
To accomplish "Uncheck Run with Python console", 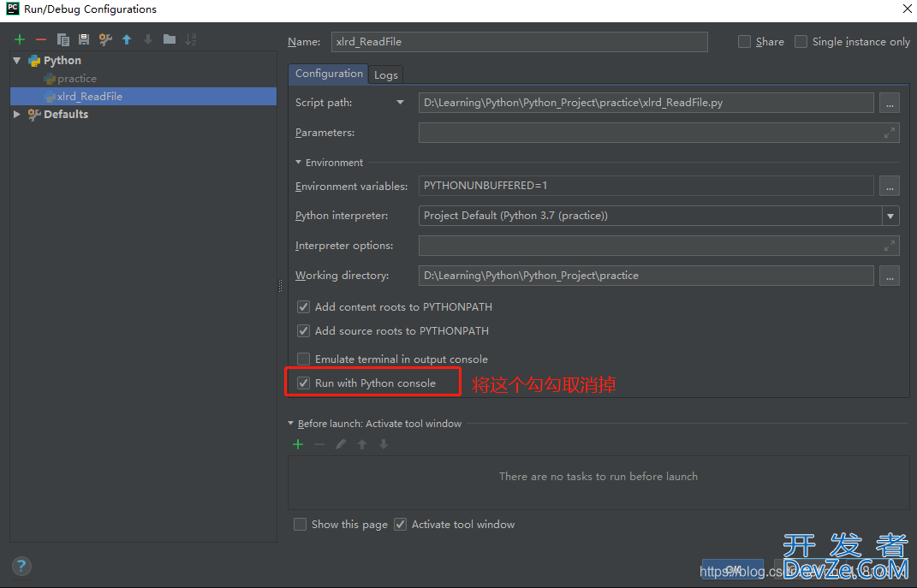I will pyautogui.click(x=303, y=383).
